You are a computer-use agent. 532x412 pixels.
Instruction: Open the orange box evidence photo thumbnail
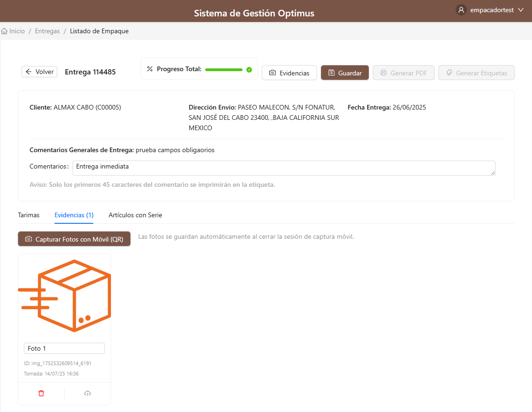click(65, 295)
